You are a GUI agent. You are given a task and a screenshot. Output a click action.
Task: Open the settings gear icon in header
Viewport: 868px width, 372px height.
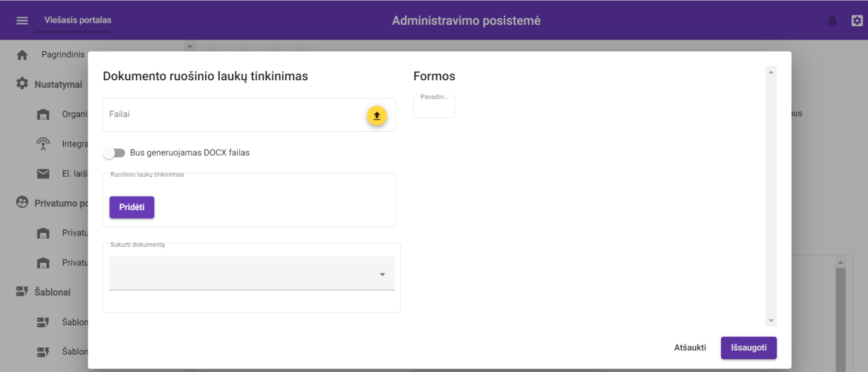click(857, 21)
